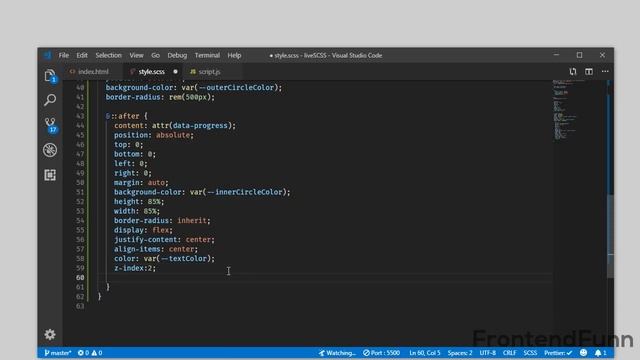Screen dimensions: 640x360
Task: Click the unsaved dot on style.scss tab
Action: tap(176, 71)
